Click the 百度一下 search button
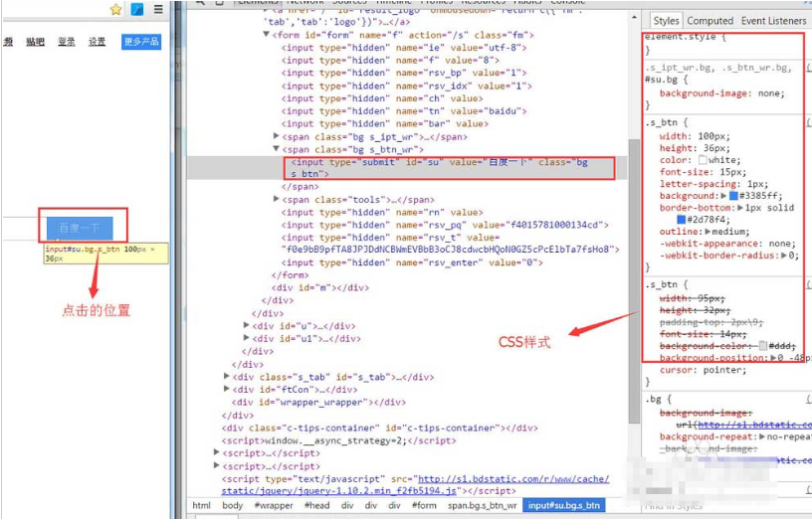 point(80,228)
